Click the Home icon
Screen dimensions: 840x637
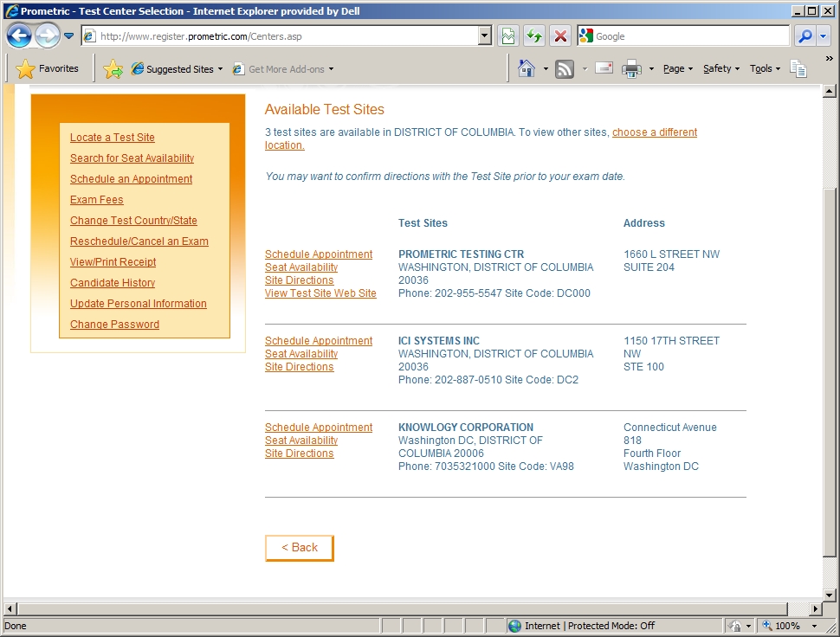(x=526, y=68)
